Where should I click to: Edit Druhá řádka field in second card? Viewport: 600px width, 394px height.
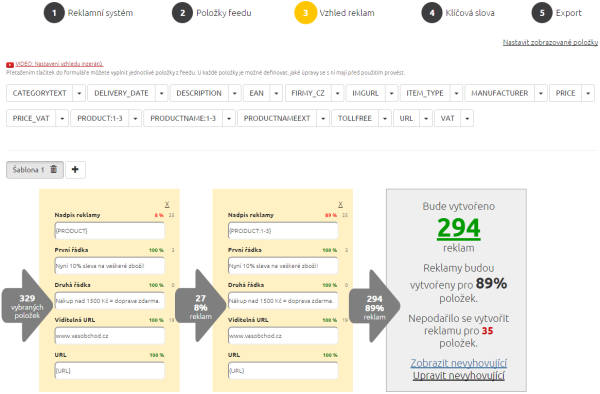[x=283, y=301]
